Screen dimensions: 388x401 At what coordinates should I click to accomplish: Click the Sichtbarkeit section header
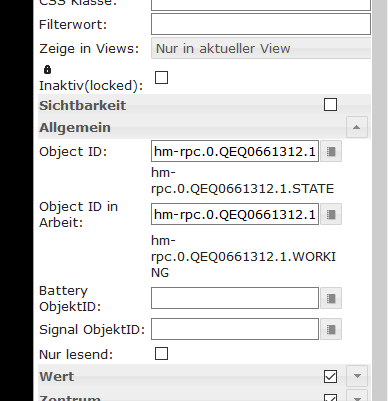pyautogui.click(x=82, y=105)
